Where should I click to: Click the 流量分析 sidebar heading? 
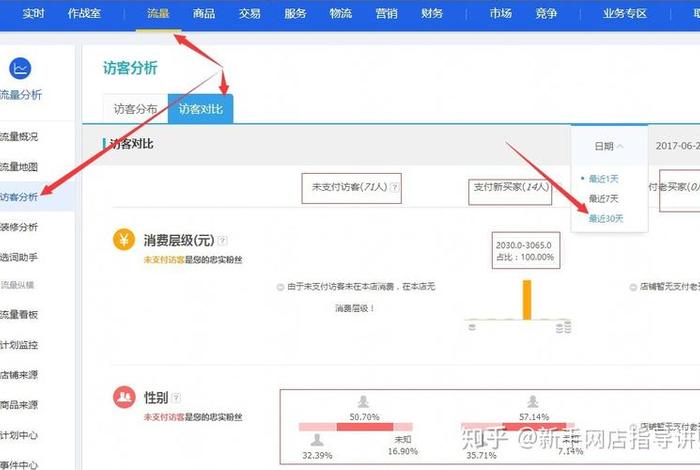[21, 95]
